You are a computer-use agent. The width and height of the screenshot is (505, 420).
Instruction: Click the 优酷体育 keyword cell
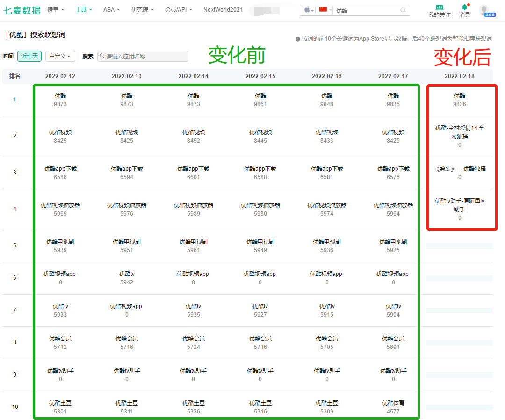[x=393, y=403]
